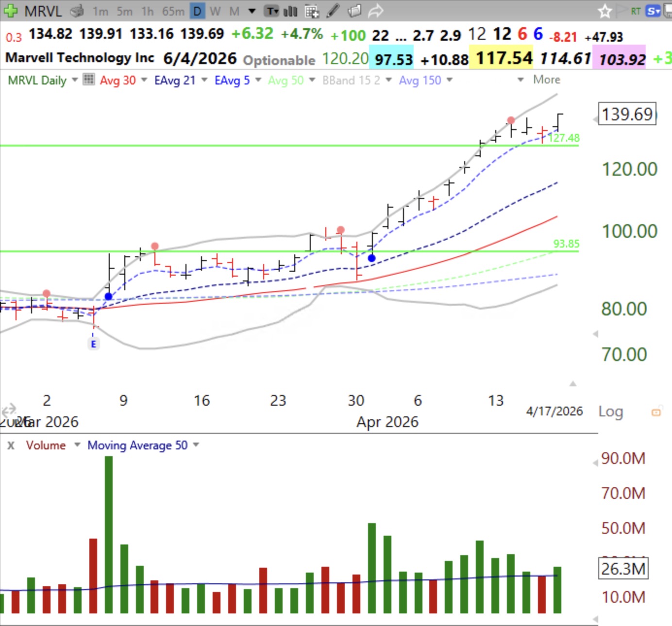Switch to the 1m timeframe
Screen dimensions: 672x626
(101, 11)
